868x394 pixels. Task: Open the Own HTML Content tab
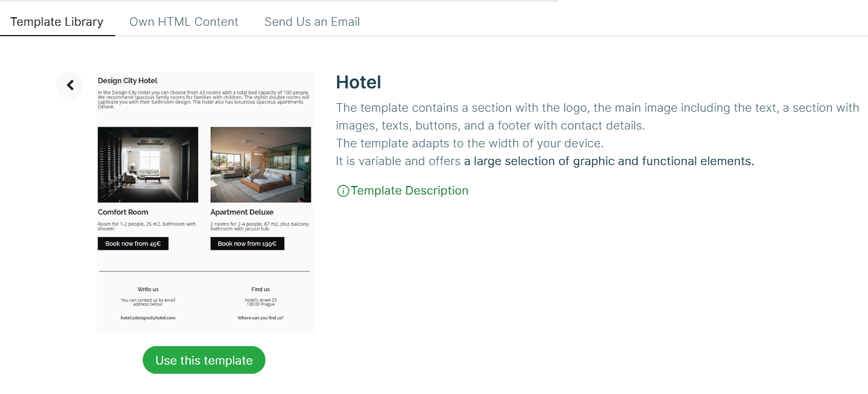[x=184, y=22]
